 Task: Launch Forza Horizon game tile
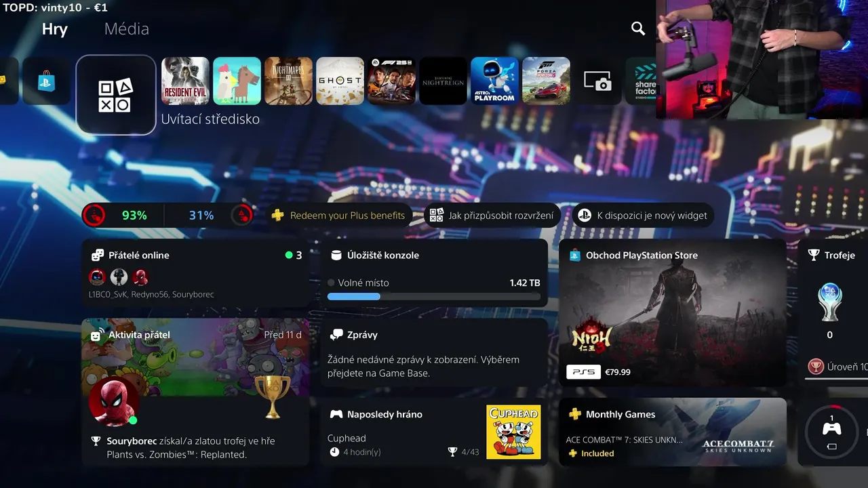click(546, 81)
